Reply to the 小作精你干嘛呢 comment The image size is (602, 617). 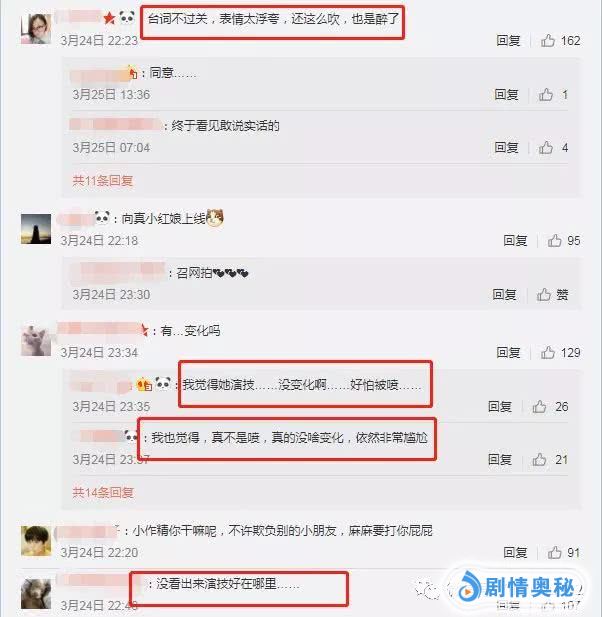click(515, 552)
